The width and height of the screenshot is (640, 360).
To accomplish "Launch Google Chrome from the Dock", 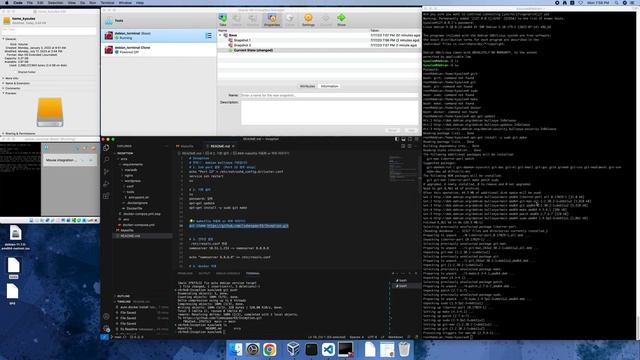I will pyautogui.click(x=269, y=349).
